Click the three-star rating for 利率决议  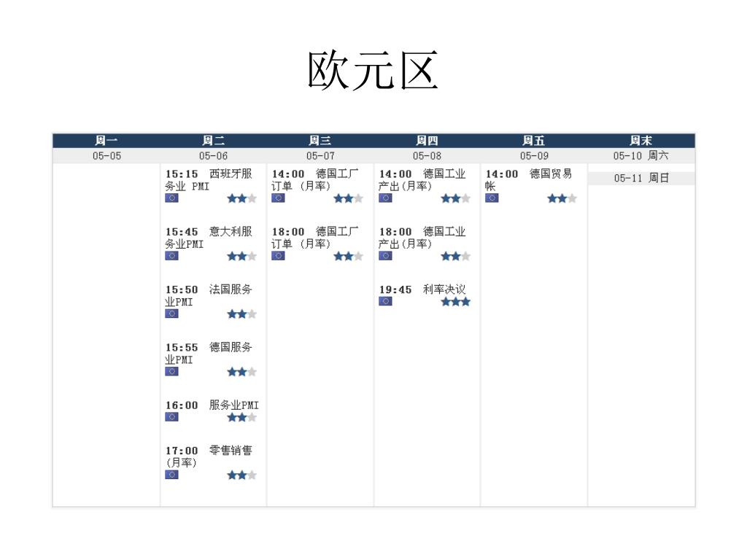pos(455,301)
